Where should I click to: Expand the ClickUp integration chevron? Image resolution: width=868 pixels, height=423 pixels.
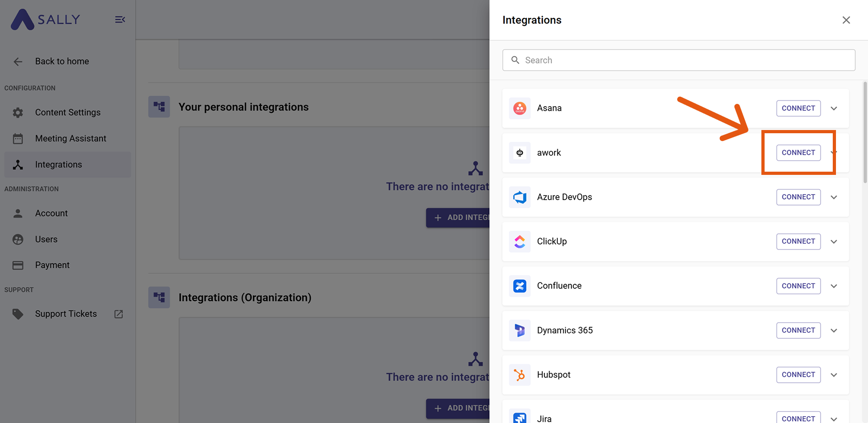pyautogui.click(x=834, y=242)
